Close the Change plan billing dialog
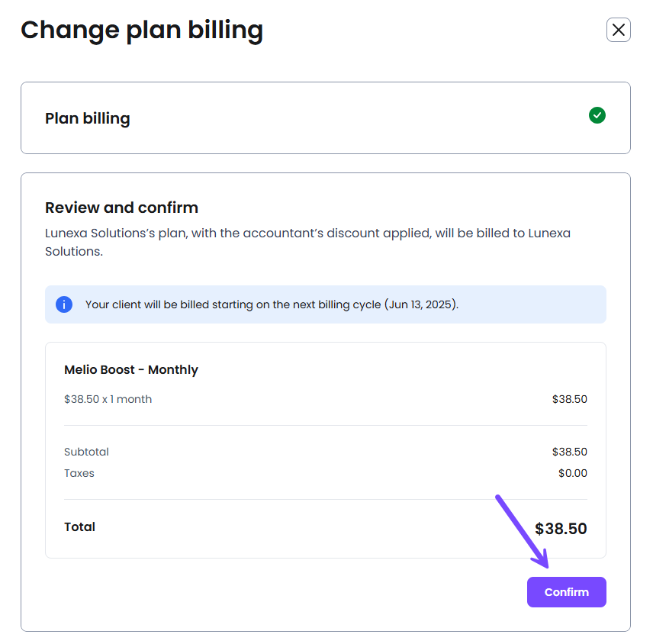Viewport: 653px width, 644px height. pyautogui.click(x=619, y=30)
